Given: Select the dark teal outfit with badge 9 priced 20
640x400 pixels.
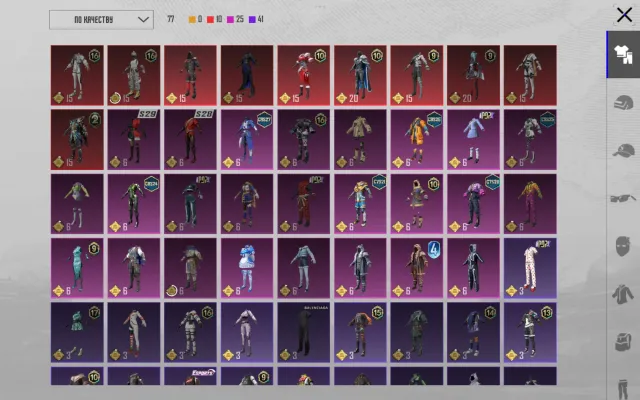Looking at the screenshot, I should point(473,75).
